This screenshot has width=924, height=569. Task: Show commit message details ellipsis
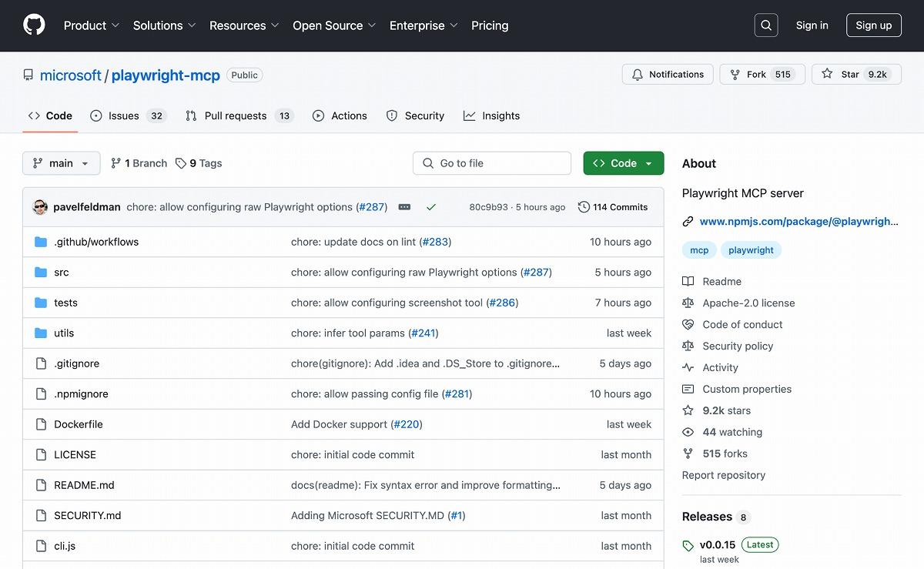pyautogui.click(x=404, y=207)
